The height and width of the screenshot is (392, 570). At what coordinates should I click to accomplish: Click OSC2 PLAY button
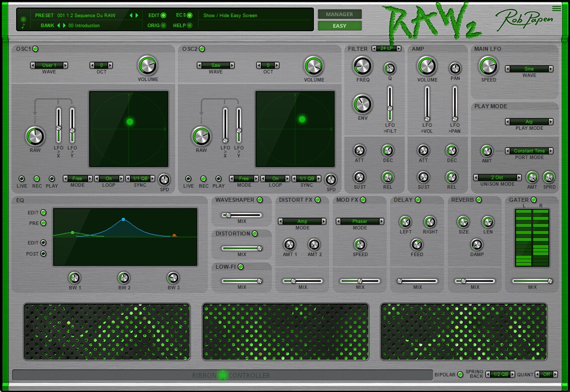click(218, 178)
